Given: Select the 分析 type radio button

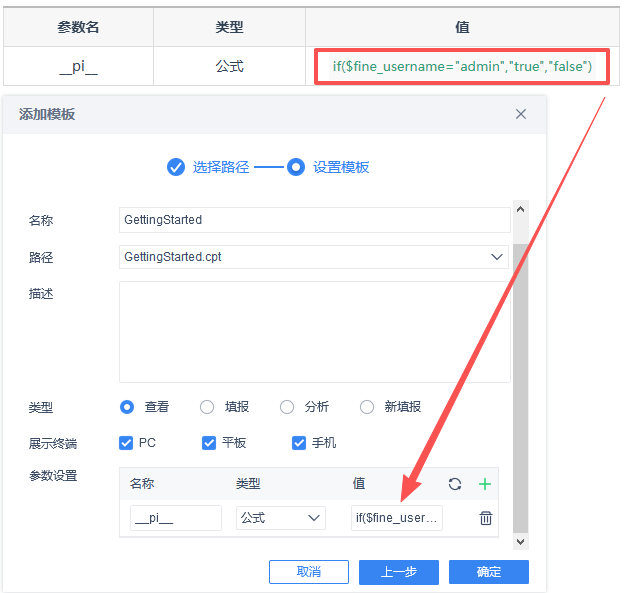Looking at the screenshot, I should pyautogui.click(x=287, y=407).
